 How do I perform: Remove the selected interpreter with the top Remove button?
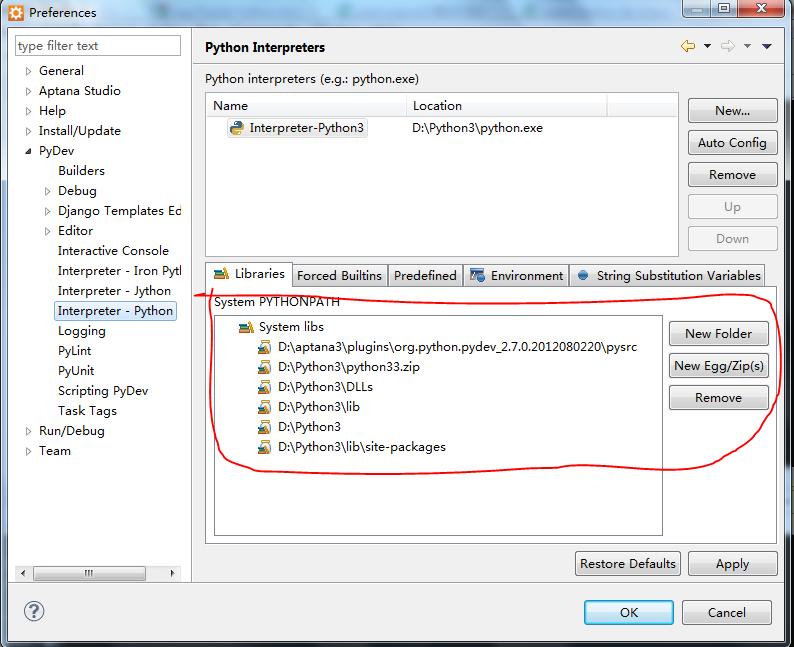[732, 175]
